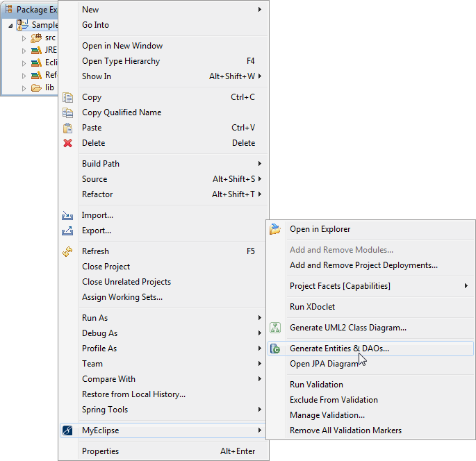Select Generate Entities & DAOs menu entry
Image resolution: width=476 pixels, height=461 pixels.
[339, 349]
